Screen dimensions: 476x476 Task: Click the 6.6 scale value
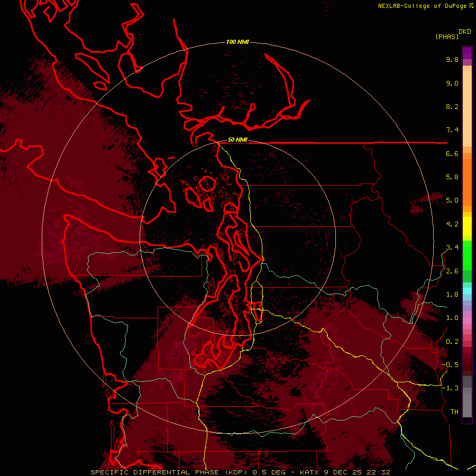[x=452, y=153]
